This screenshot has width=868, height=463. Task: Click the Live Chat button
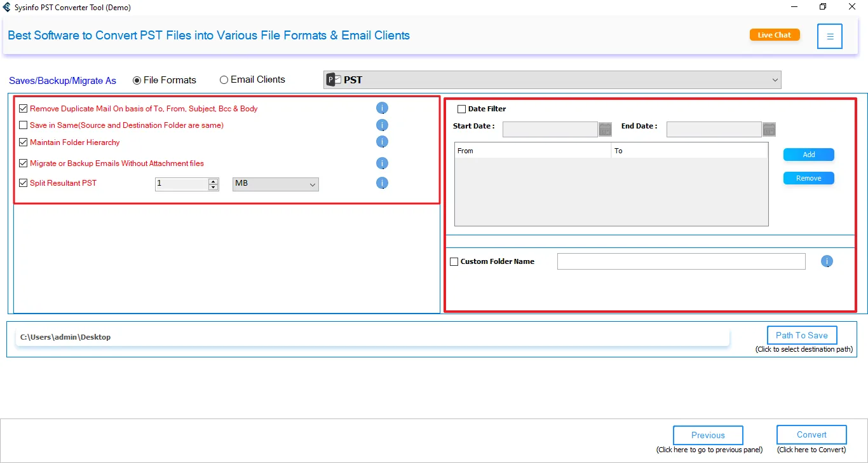(x=774, y=35)
